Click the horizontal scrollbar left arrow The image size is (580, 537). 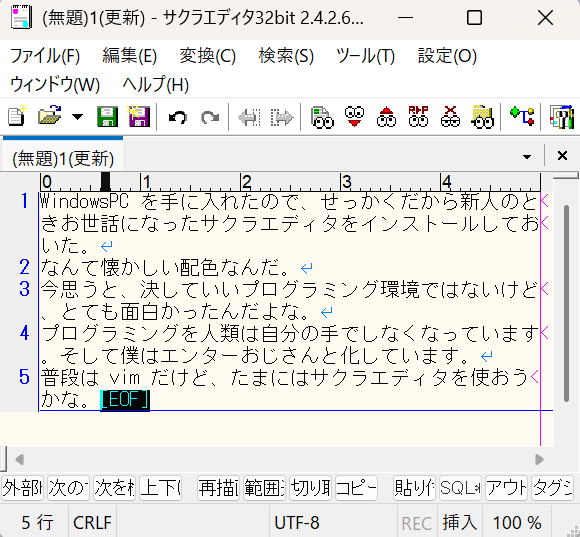coord(20,459)
